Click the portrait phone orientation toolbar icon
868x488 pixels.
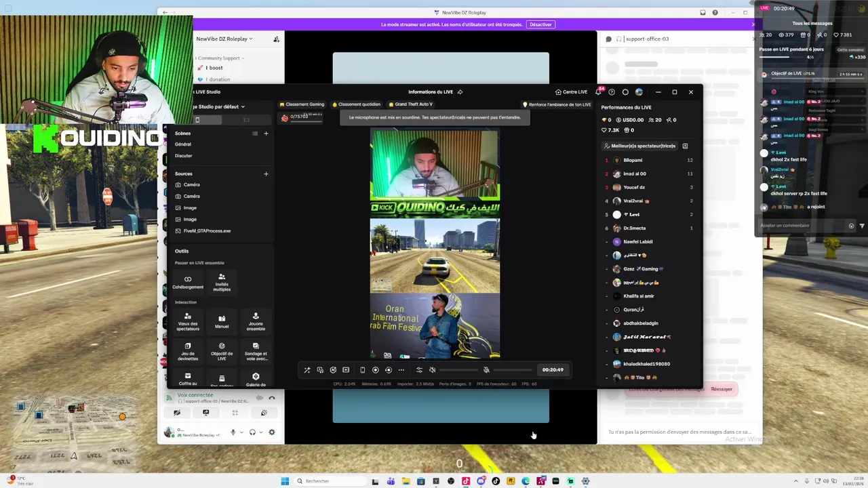(x=362, y=370)
